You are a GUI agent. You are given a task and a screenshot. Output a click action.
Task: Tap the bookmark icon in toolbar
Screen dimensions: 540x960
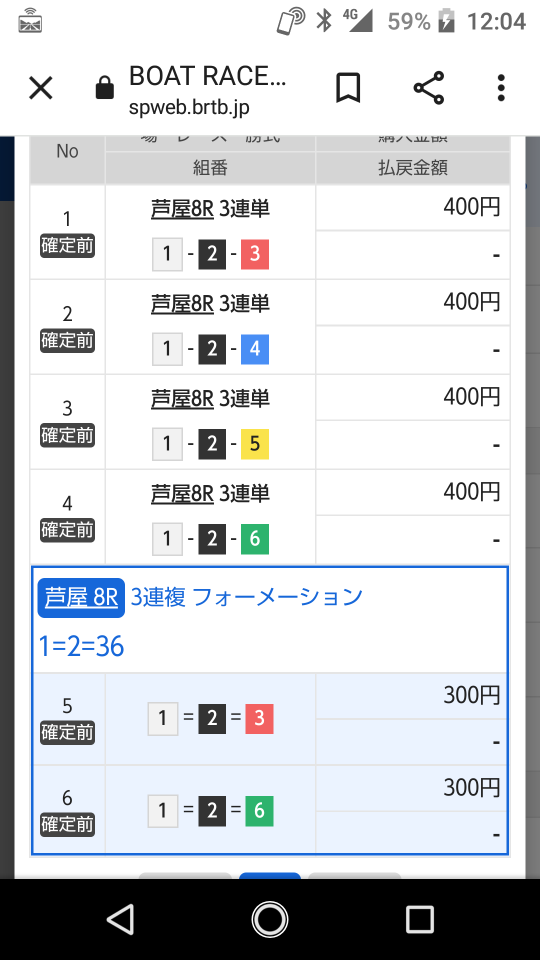coord(348,89)
